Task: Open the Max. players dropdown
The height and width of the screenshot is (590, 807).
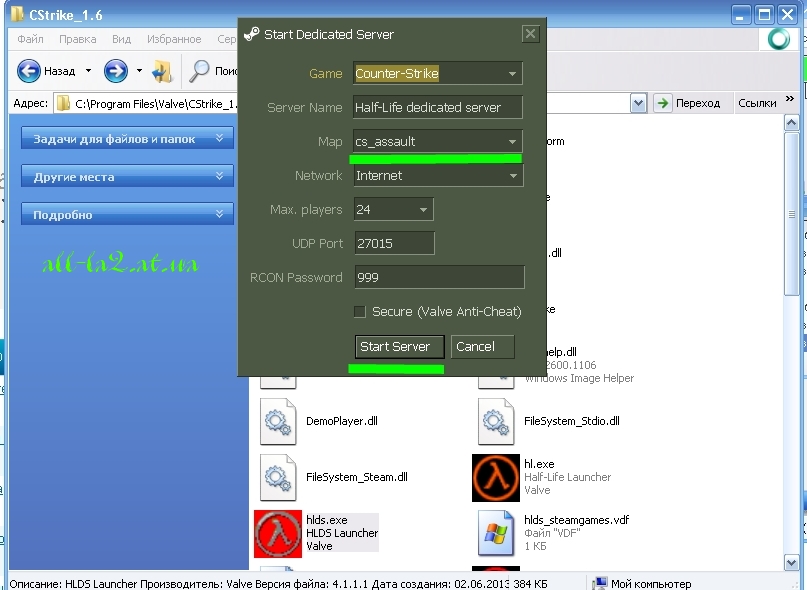Action: pyautogui.click(x=423, y=210)
